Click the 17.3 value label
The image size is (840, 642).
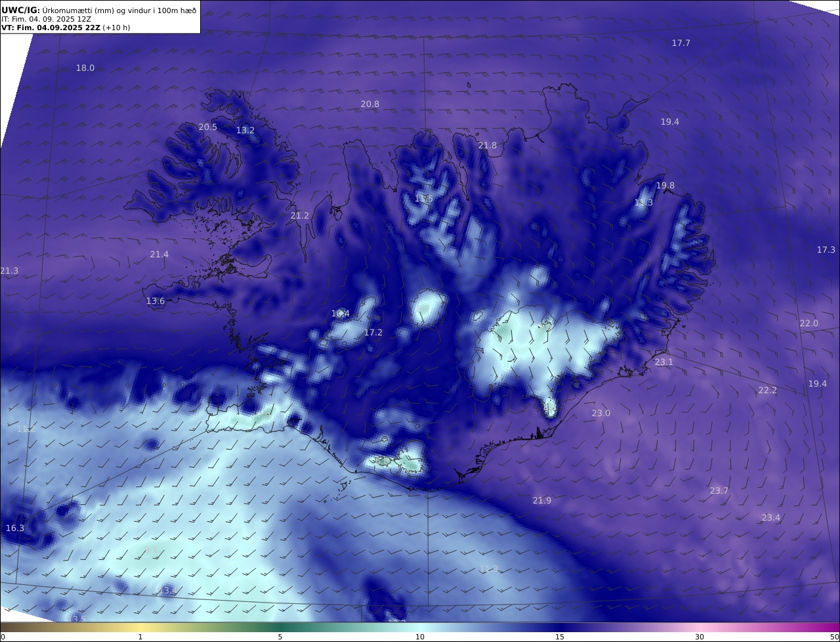coord(826,249)
